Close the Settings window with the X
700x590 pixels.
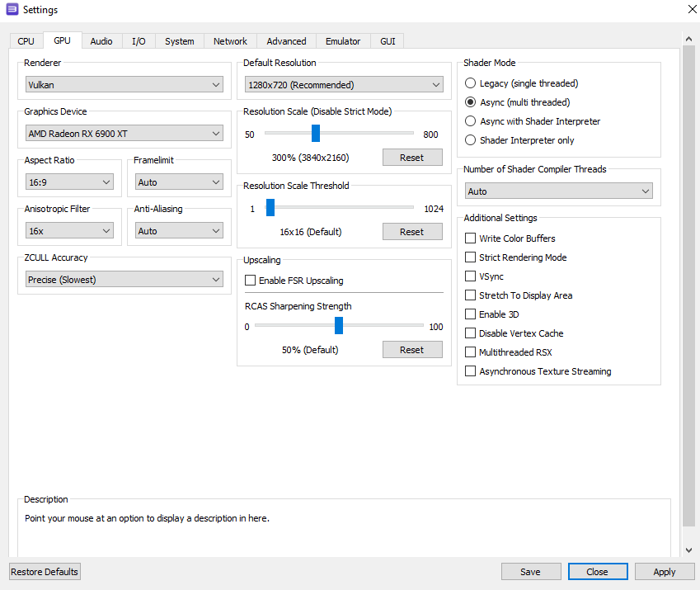692,9
